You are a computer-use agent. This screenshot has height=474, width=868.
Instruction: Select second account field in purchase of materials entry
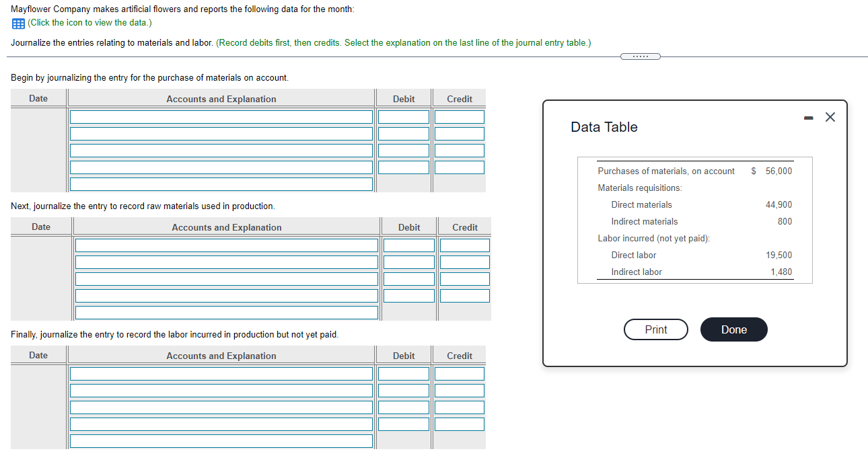pyautogui.click(x=221, y=134)
